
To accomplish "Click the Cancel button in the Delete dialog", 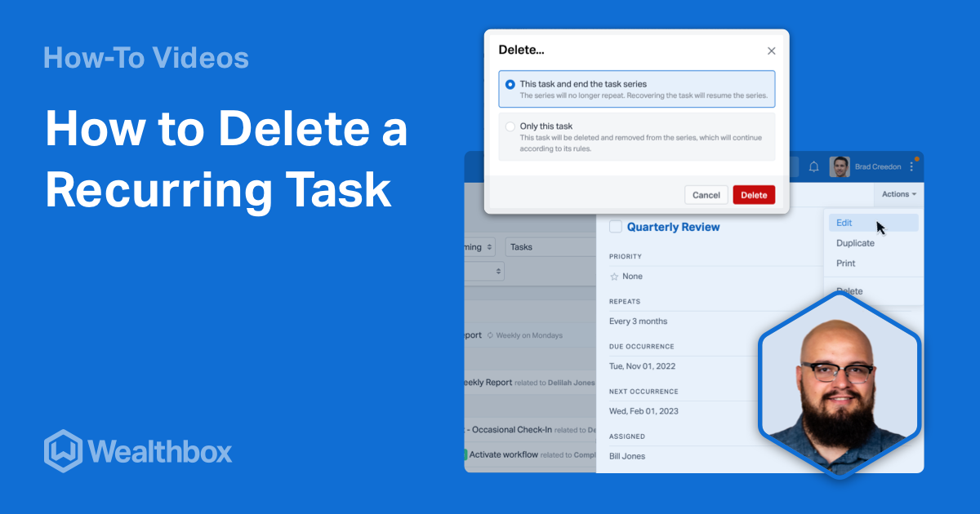I will click(x=706, y=195).
